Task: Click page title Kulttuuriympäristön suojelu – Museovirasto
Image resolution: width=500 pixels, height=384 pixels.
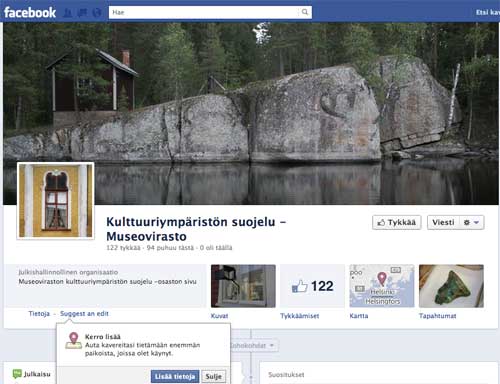Action: (196, 229)
